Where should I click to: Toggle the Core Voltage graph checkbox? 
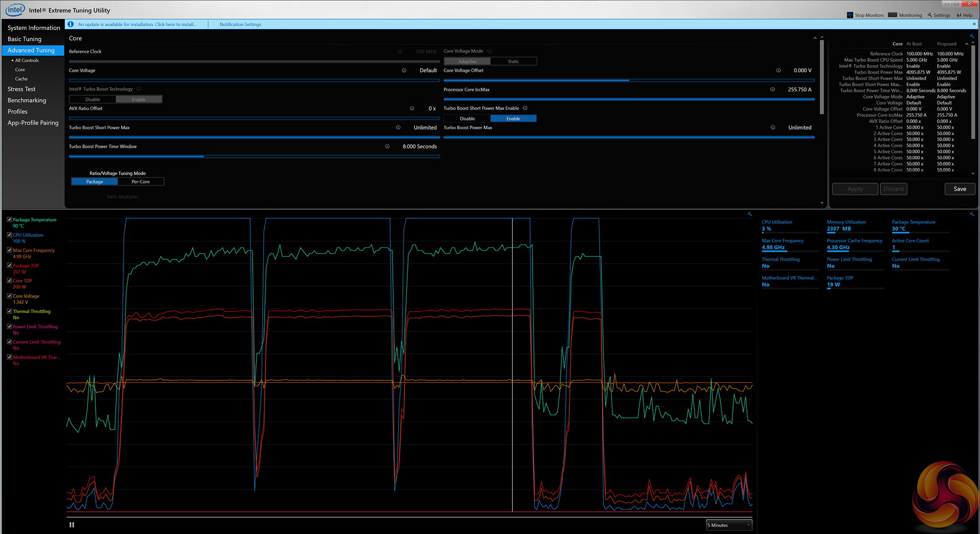(x=10, y=296)
